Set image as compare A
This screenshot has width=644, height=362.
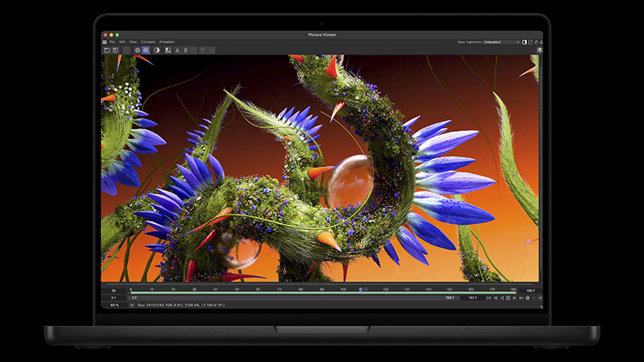coord(177,50)
